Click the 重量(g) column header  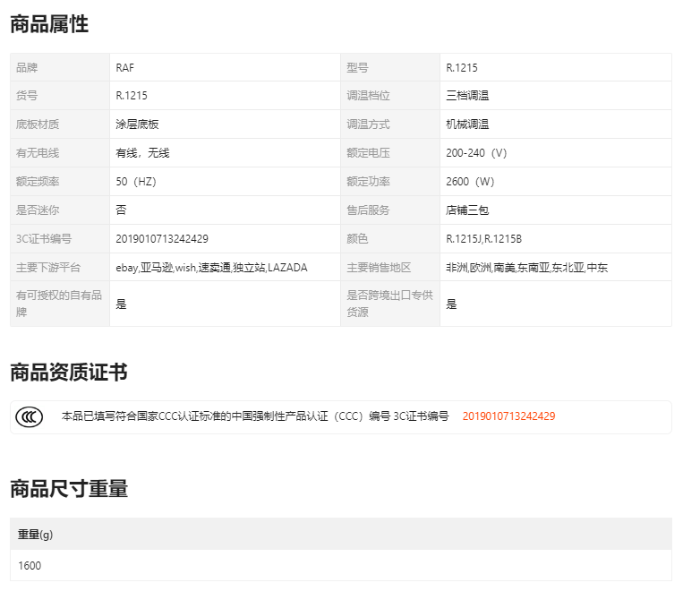coord(35,535)
